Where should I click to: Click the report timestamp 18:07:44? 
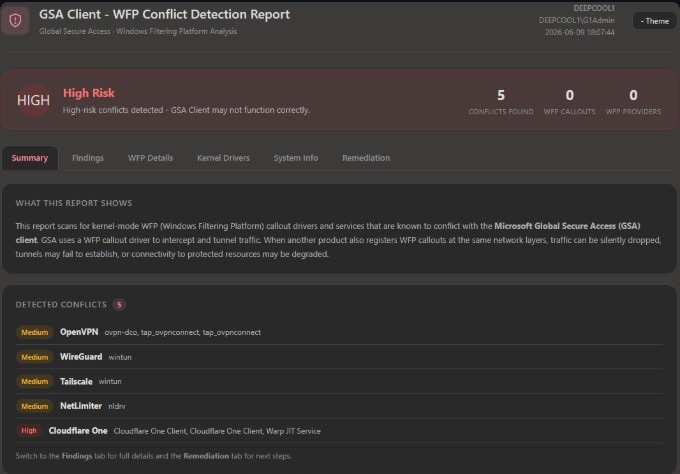580,33
